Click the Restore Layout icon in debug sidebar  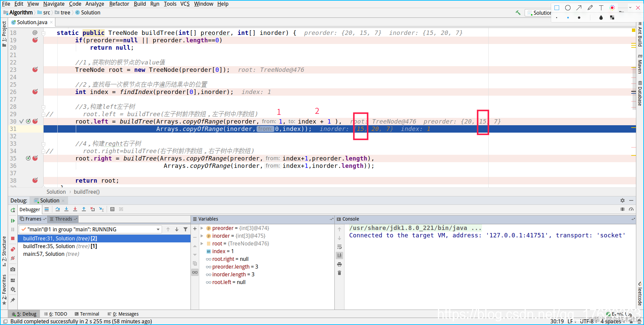click(13, 280)
